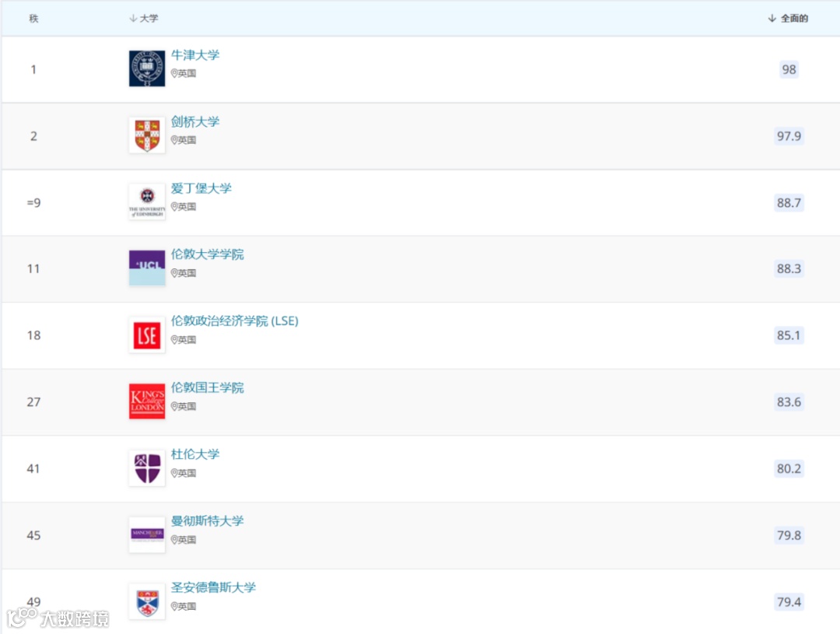
Task: Open the University of Manchester logo
Action: tap(147, 534)
